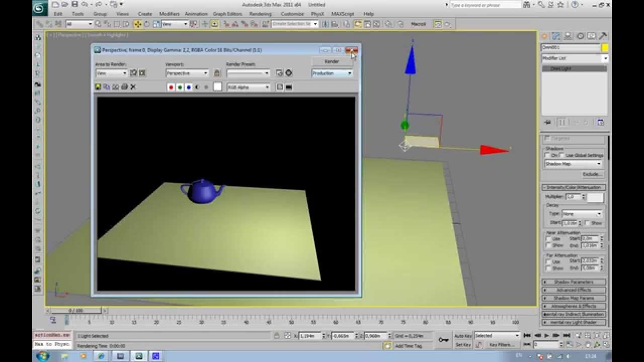Image resolution: width=644 pixels, height=362 pixels.
Task: Open the Create panel tab
Action: pos(544,36)
